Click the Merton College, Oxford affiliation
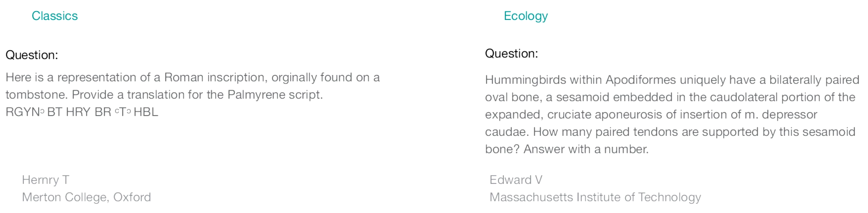This screenshot has width=868, height=213. coord(86,197)
